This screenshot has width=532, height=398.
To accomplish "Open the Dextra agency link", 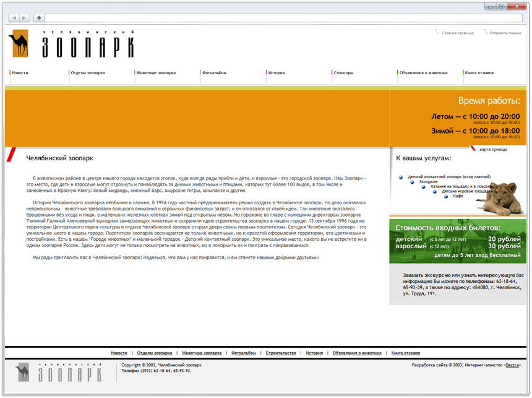I will point(512,365).
